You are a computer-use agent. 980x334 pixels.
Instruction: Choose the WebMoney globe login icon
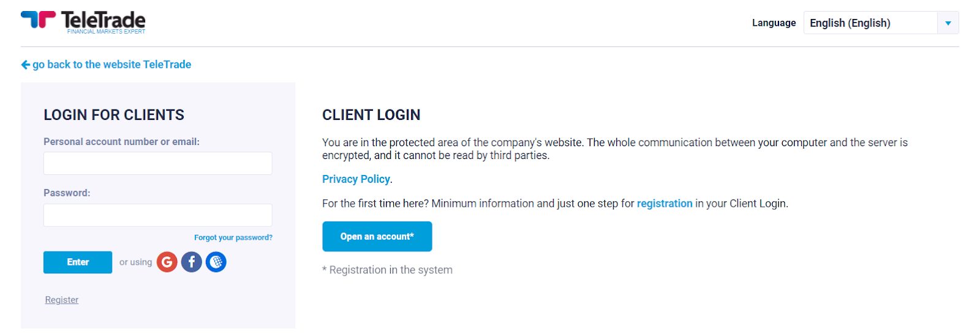click(x=216, y=262)
